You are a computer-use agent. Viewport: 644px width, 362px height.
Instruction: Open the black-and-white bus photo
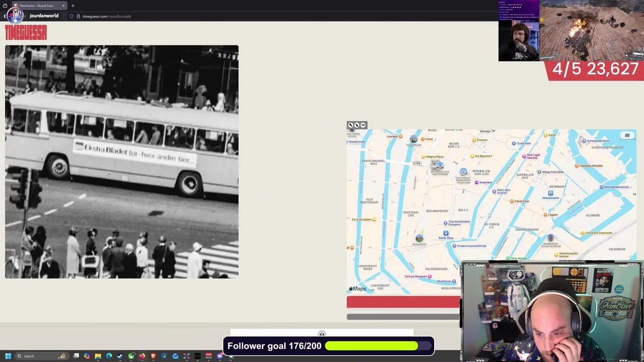[x=122, y=162]
